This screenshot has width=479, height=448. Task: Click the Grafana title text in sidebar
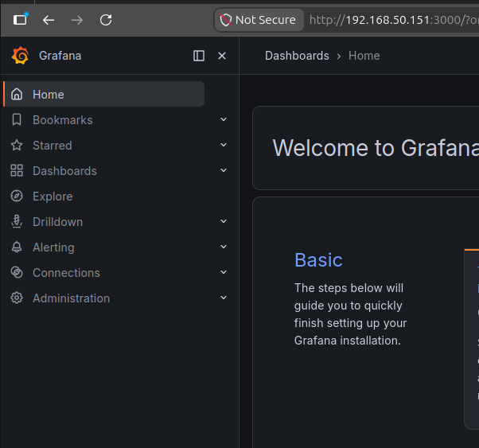tap(60, 56)
